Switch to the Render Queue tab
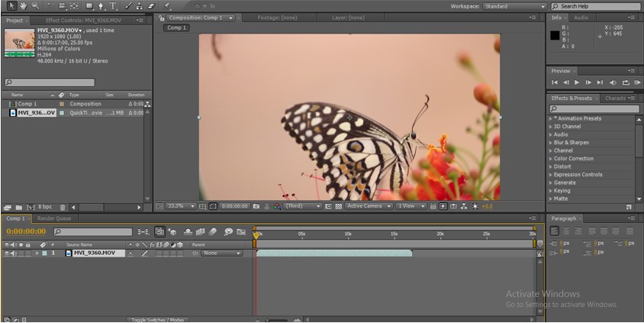This screenshot has height=323, width=644. click(53, 218)
